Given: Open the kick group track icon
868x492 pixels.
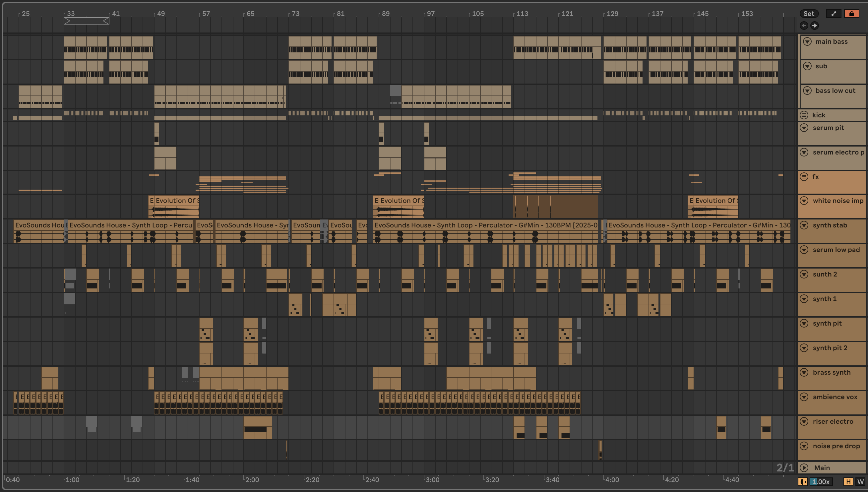Looking at the screenshot, I should [804, 115].
